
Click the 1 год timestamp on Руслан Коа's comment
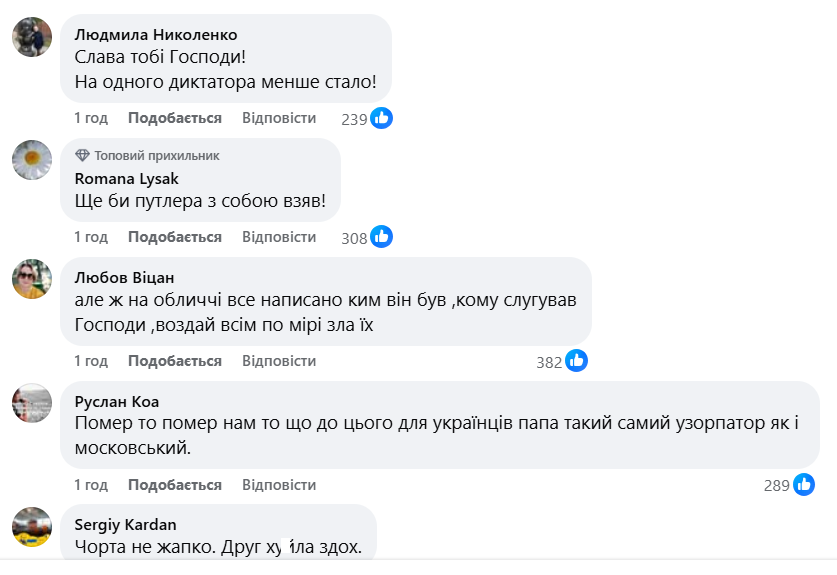tap(91, 485)
